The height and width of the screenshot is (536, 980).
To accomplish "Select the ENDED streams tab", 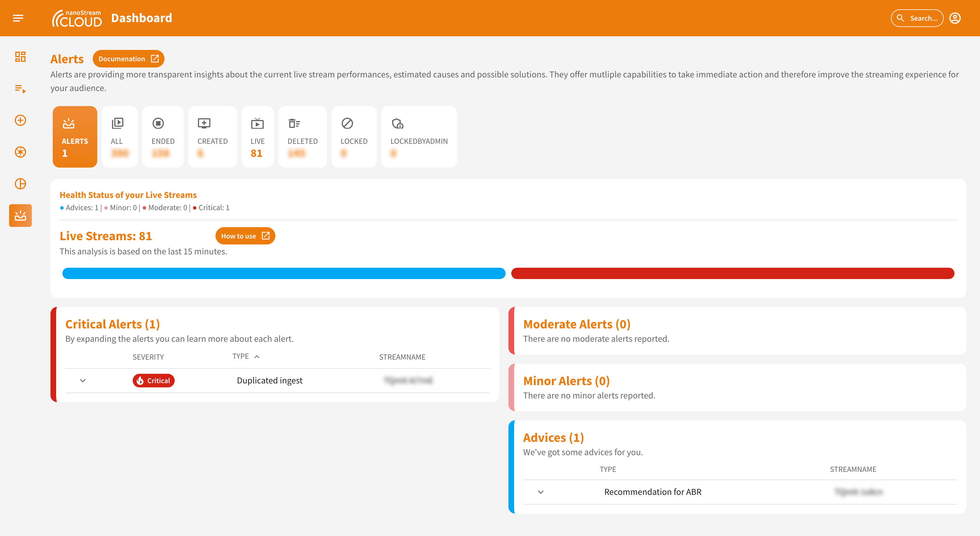I will 163,137.
